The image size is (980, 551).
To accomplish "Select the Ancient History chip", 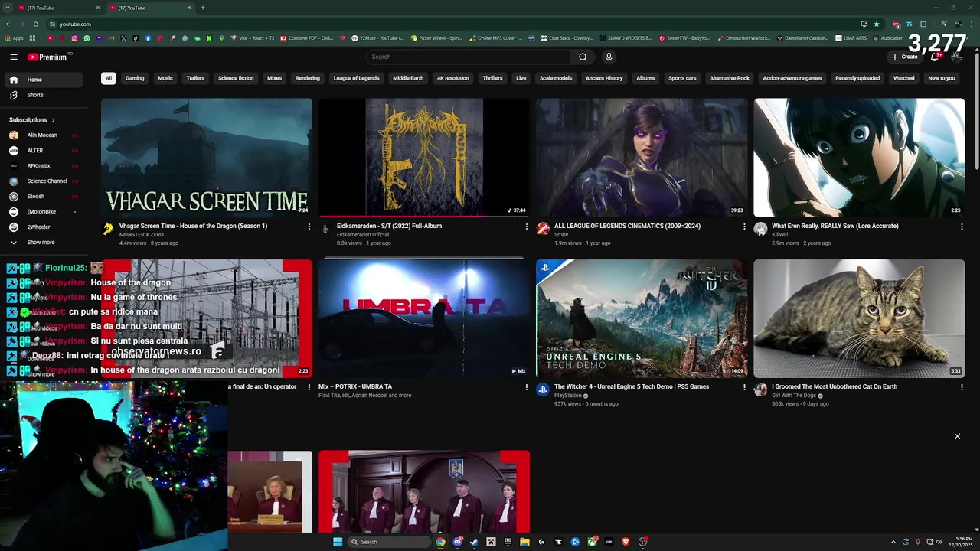I will pos(604,78).
